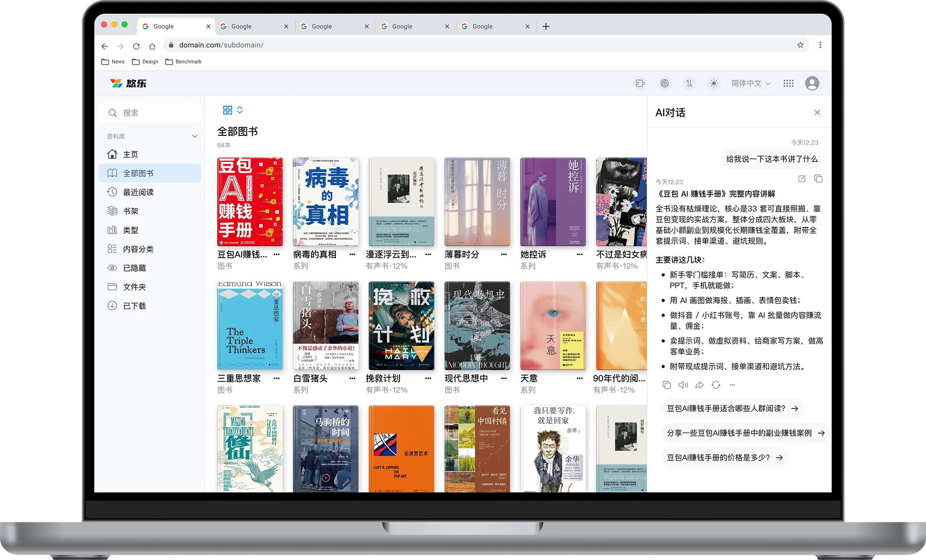The width and height of the screenshot is (926, 560).
Task: Open more options for 薄暮时分
Action: pyautogui.click(x=504, y=255)
